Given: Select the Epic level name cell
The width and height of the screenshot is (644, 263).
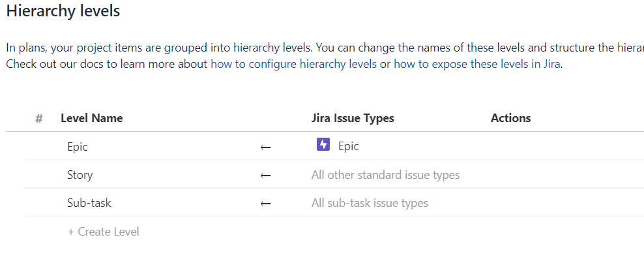Looking at the screenshot, I should tap(78, 147).
